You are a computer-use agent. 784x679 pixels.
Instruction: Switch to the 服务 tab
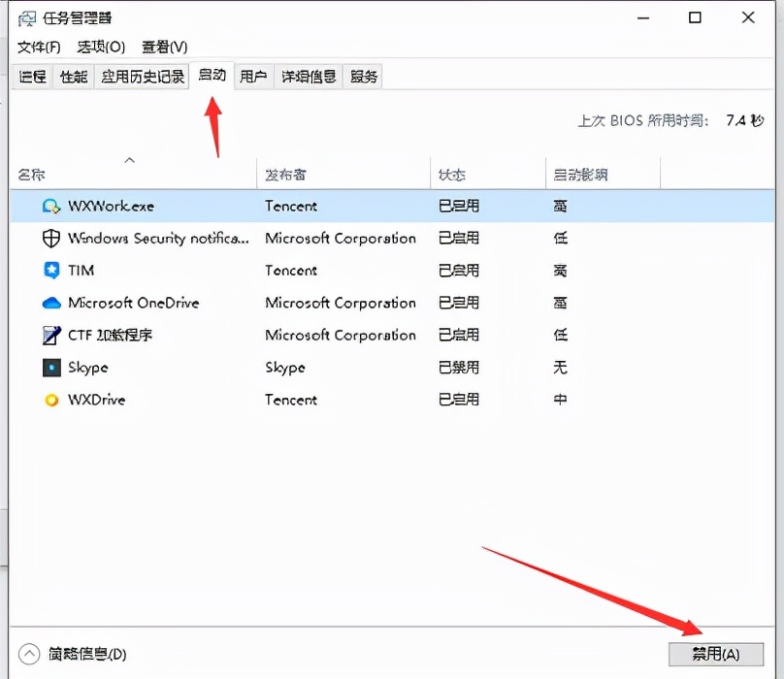363,77
